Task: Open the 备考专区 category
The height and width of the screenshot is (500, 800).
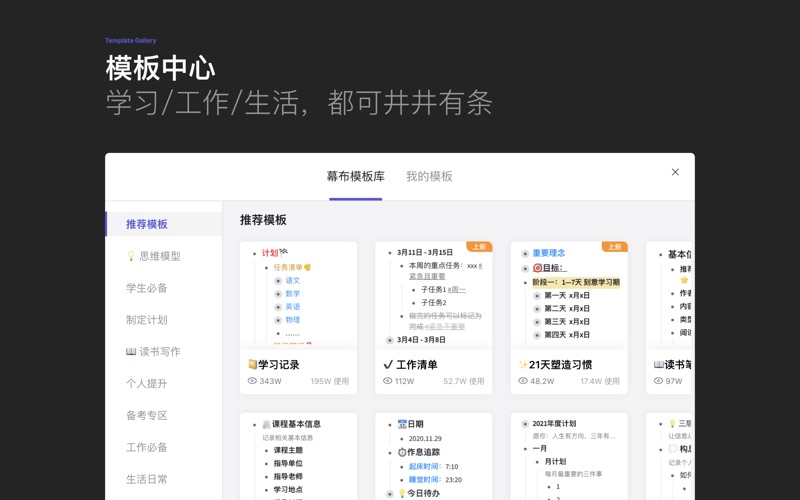Action: [147, 416]
